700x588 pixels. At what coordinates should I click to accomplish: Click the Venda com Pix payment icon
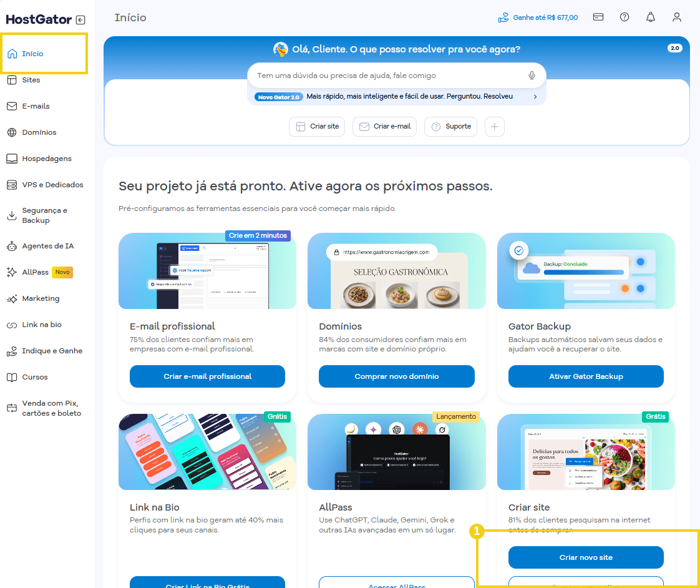pyautogui.click(x=12, y=408)
